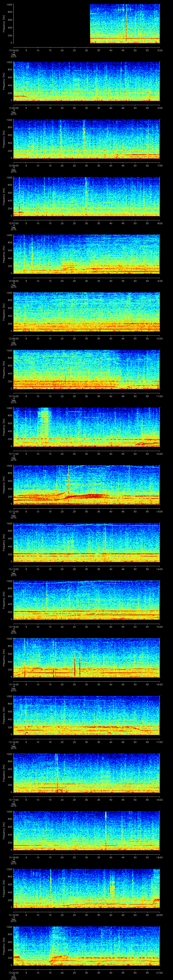Select the 13:05:00 time axis label
This screenshot has height=980, width=173.
(13, 108)
